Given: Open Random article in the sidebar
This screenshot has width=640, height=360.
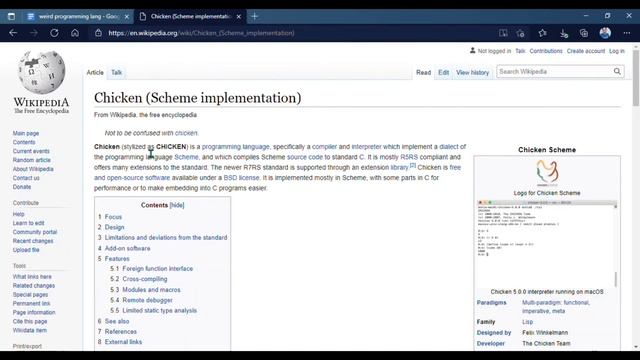Looking at the screenshot, I should tap(31, 160).
